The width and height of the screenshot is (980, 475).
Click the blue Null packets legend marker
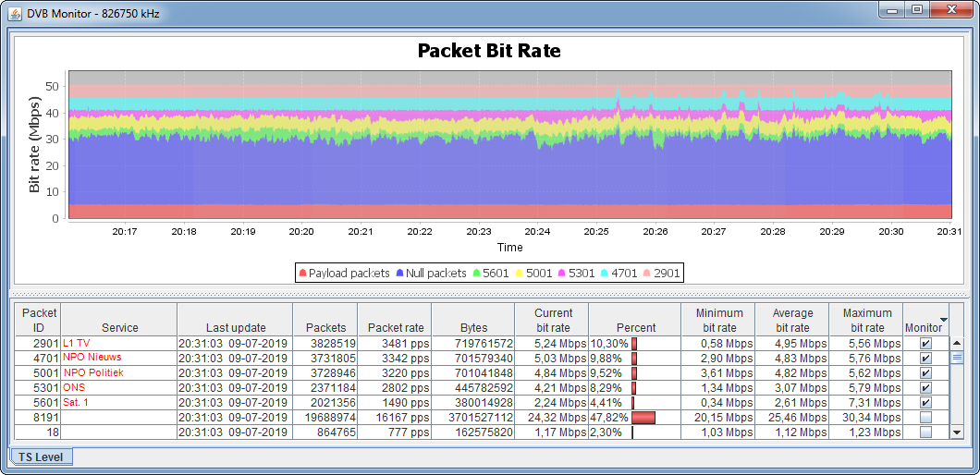pos(399,274)
